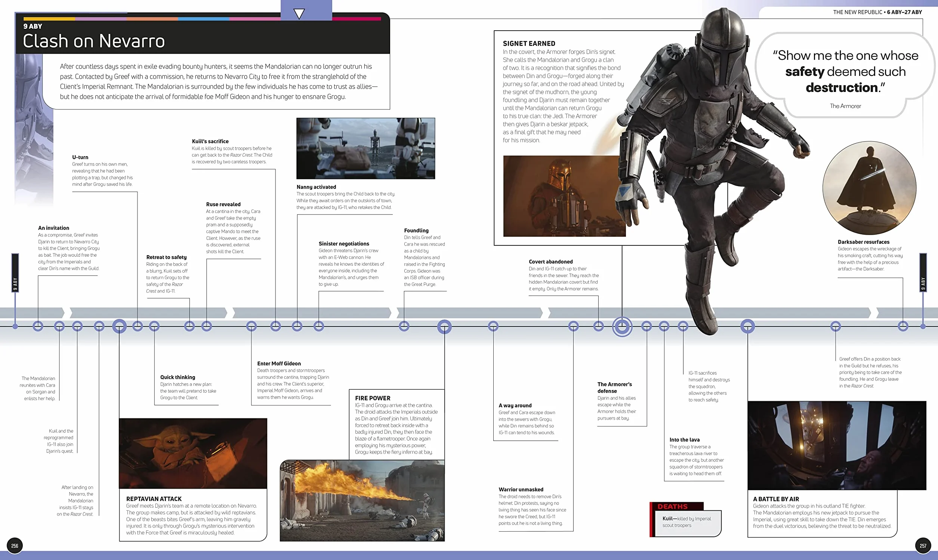Click 'Kuiil—killed by Imperial scout troopers' entry

coord(686,522)
